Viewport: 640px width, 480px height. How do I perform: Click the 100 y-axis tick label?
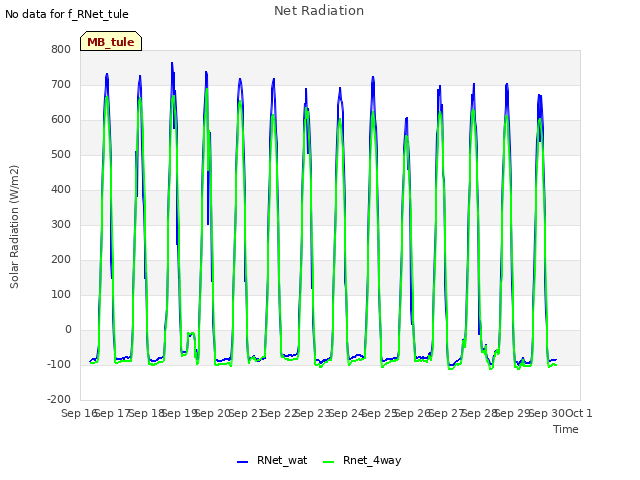pos(61,295)
